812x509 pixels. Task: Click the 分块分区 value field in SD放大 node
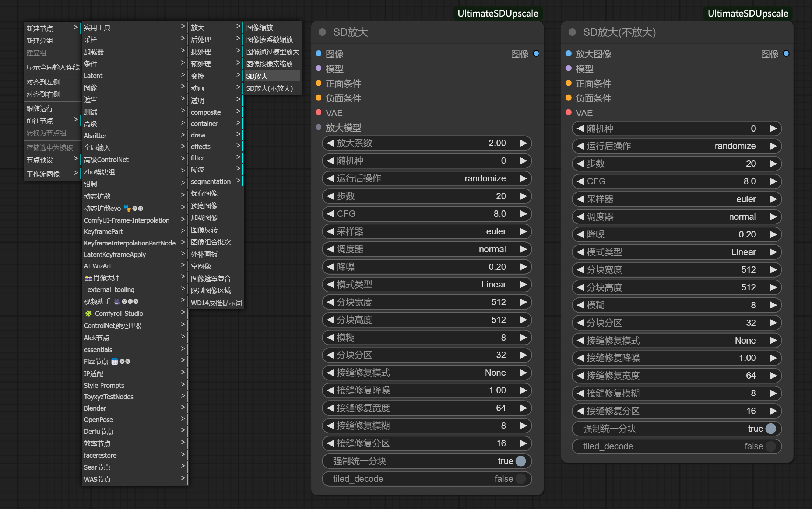(427, 355)
